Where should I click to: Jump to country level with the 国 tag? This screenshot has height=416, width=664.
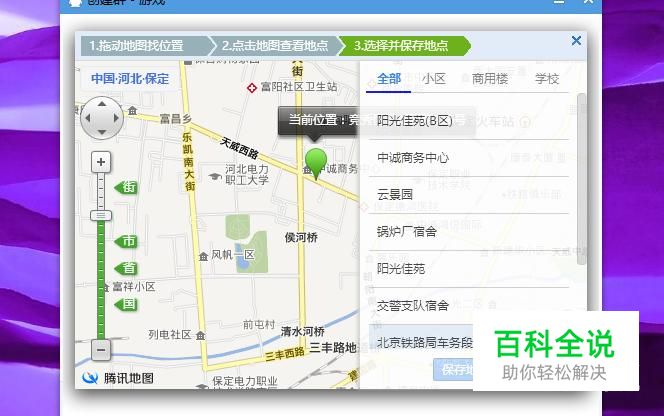point(126,304)
